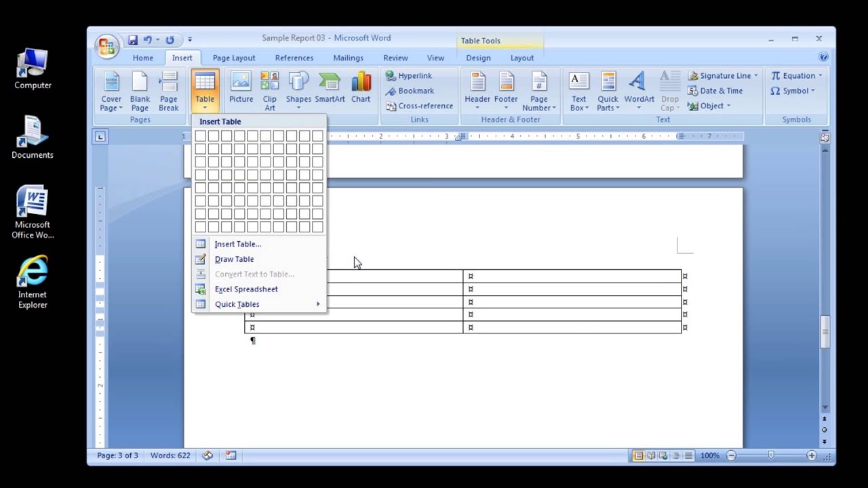Open Customize Quick Access Toolbar arrow

(189, 40)
